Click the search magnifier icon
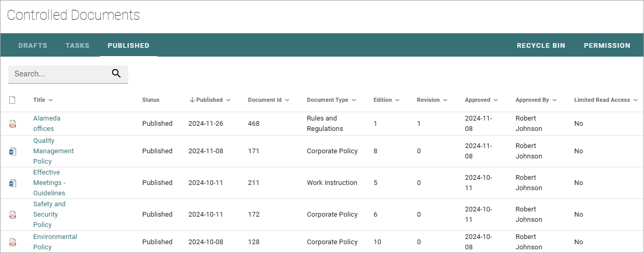Image resolution: width=644 pixels, height=253 pixels. (x=116, y=74)
